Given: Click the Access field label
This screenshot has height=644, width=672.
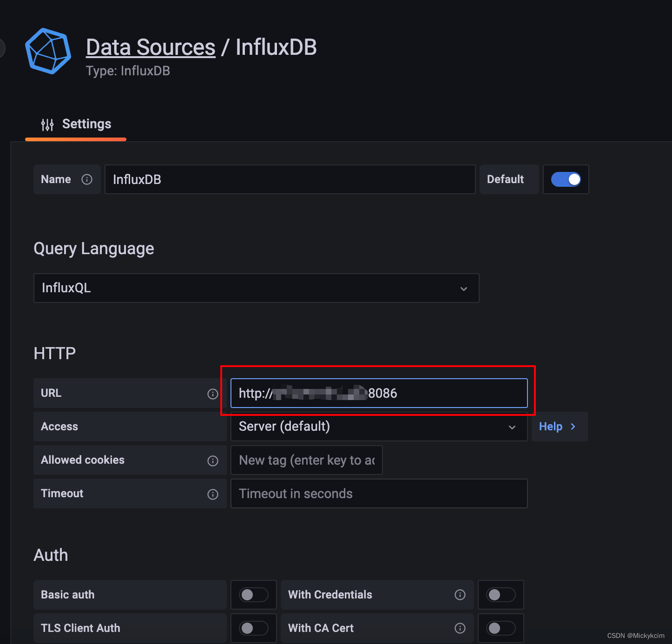Looking at the screenshot, I should pyautogui.click(x=59, y=427).
